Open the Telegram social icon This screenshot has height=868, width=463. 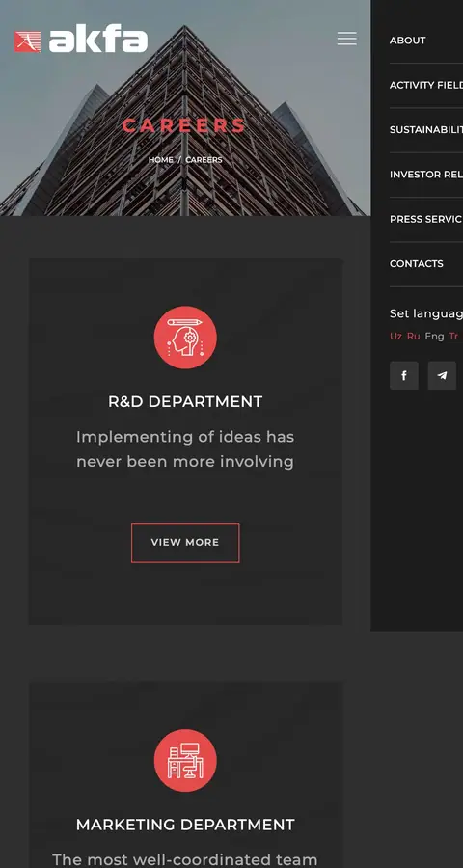tap(442, 375)
